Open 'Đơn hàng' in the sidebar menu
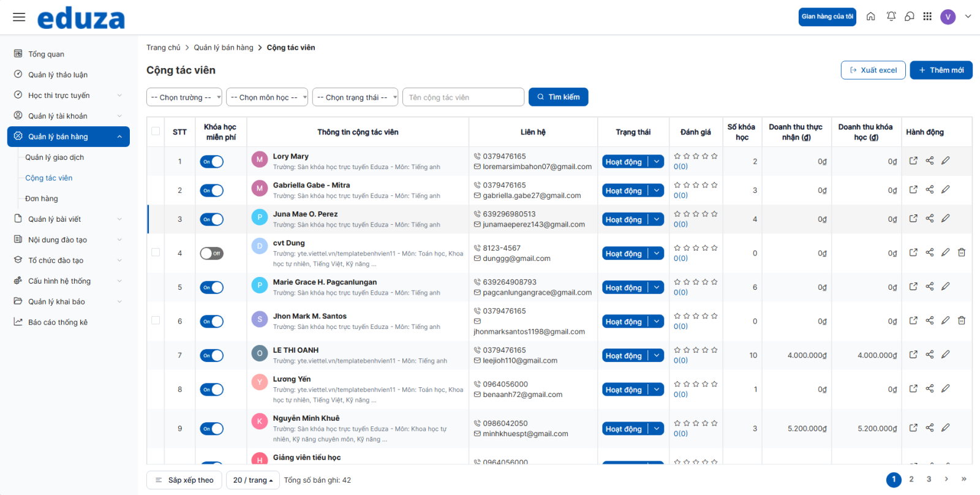 click(42, 198)
